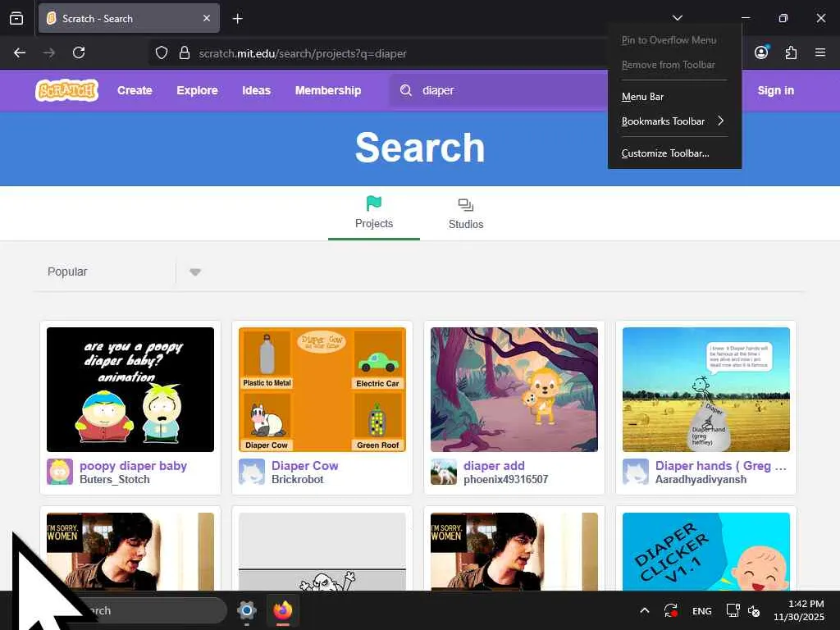Click the muted volume tray icon
The width and height of the screenshot is (840, 630).
pos(754,610)
